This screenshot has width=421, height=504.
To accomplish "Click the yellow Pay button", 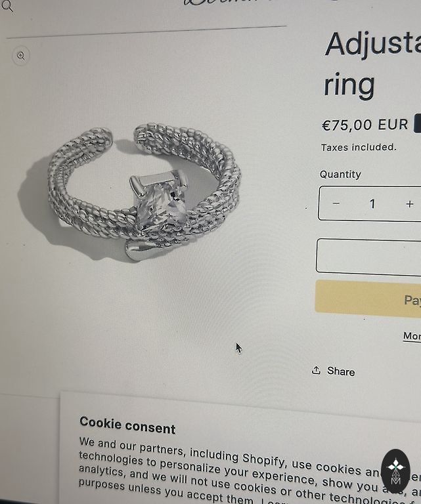I will point(368,298).
